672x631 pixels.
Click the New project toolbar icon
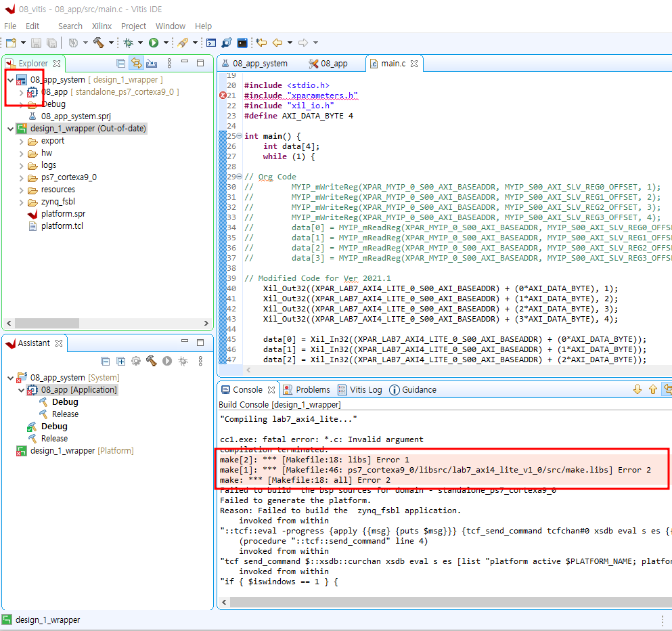(11, 43)
